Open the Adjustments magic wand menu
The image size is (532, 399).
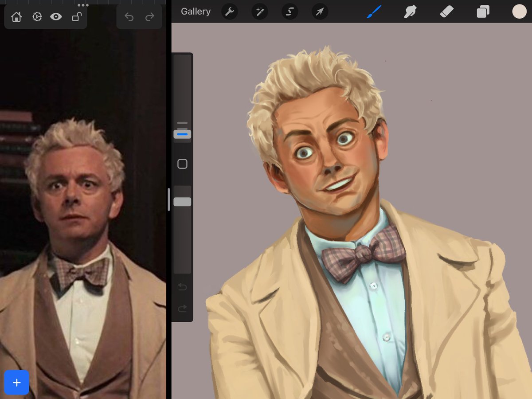[x=260, y=12]
